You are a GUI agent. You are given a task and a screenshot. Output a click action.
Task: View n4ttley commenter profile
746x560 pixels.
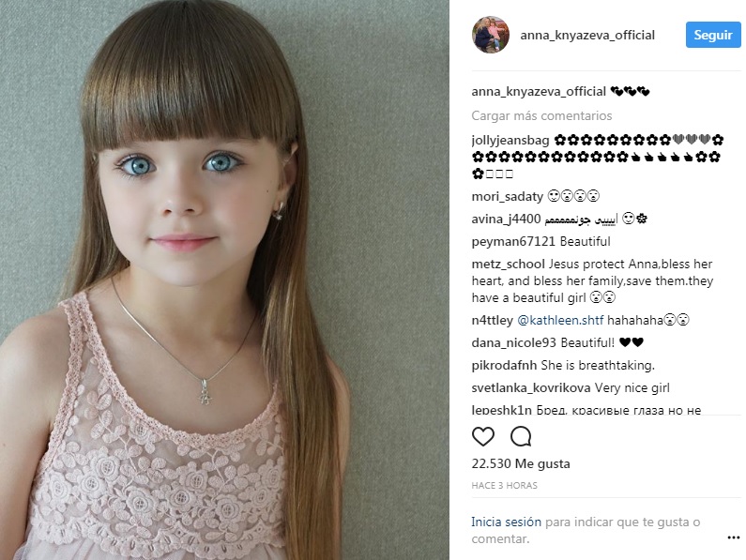coord(492,320)
